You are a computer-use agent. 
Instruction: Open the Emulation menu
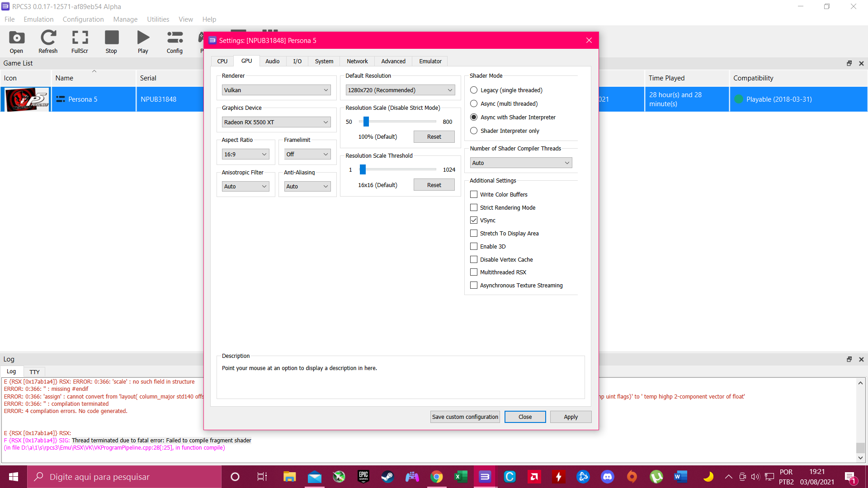[38, 19]
